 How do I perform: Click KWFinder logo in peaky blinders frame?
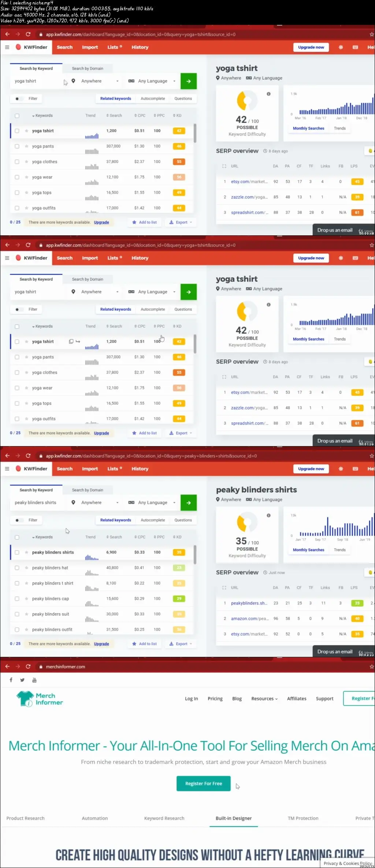pyautogui.click(x=31, y=468)
